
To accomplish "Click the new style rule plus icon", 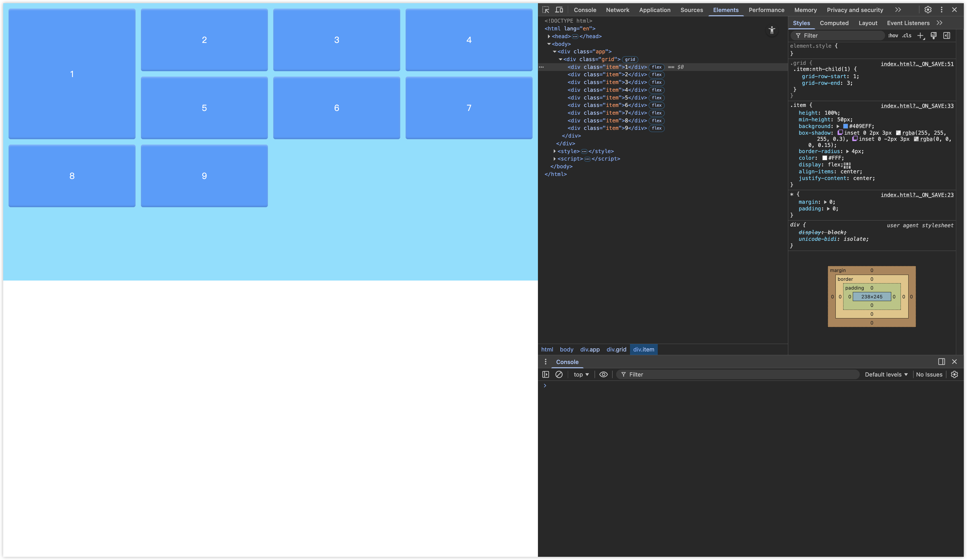I will (x=920, y=36).
